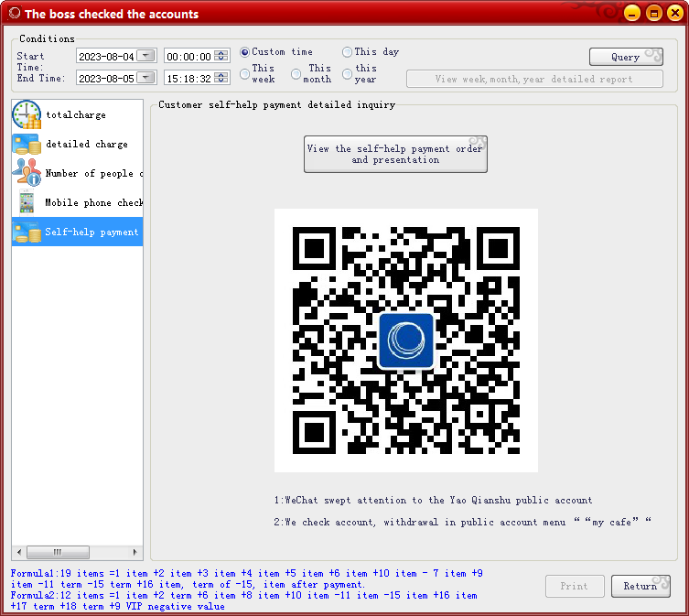Screen dimensions: 689x616
Task: Select Mobile phone check list item
Action: pos(78,202)
